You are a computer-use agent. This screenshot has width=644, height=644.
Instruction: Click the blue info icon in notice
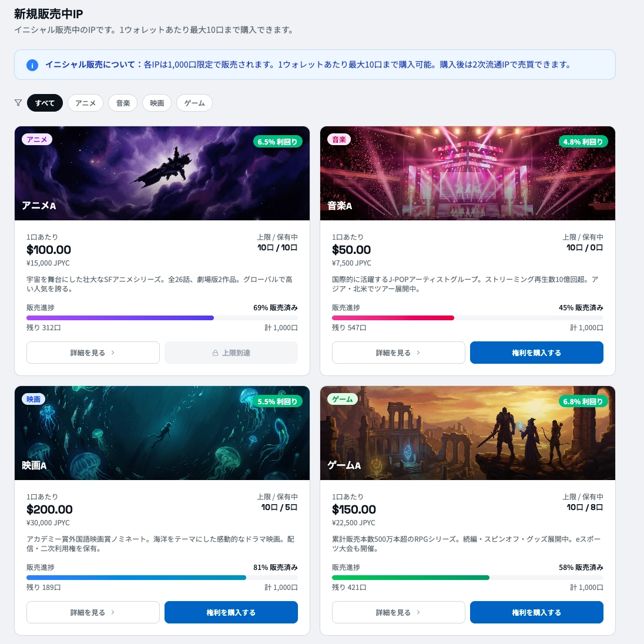(32, 65)
